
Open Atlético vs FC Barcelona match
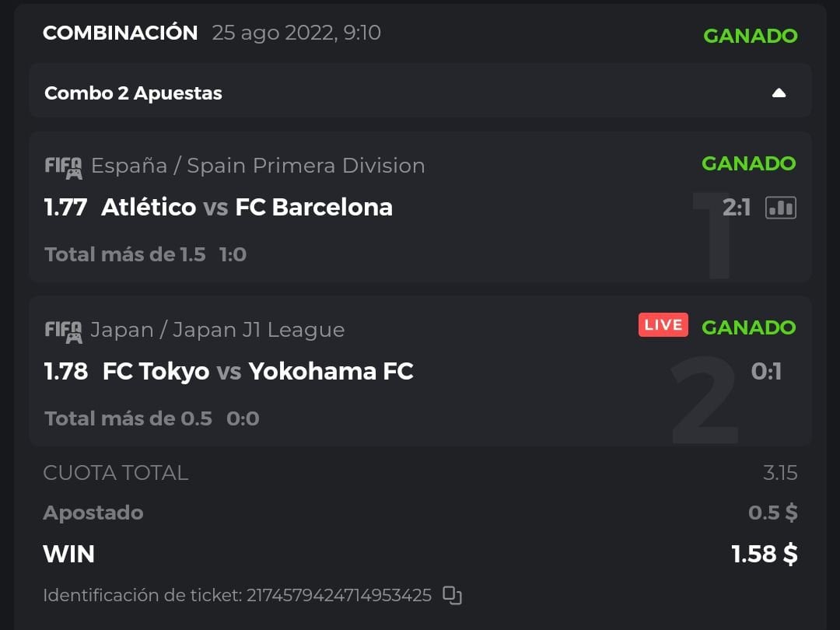(247, 208)
